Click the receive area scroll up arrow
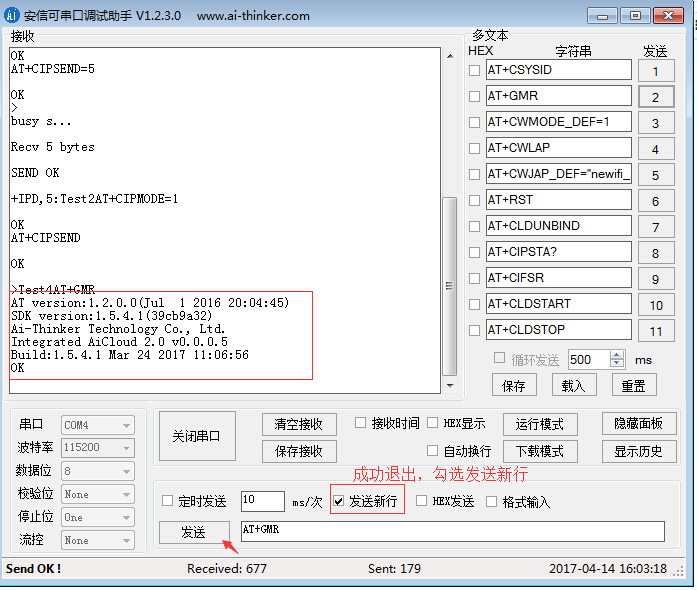The image size is (697, 590). [450, 56]
